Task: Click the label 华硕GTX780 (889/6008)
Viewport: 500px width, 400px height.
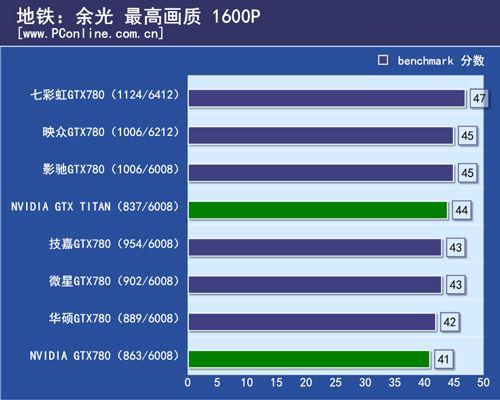Action: click(x=114, y=318)
